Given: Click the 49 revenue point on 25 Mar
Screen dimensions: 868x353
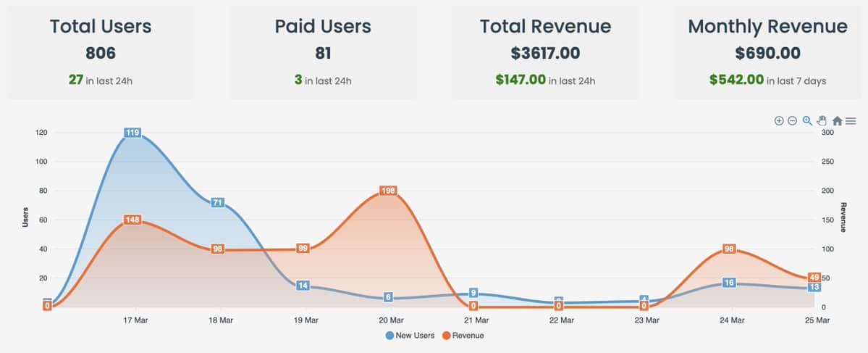Looking at the screenshot, I should [x=814, y=277].
